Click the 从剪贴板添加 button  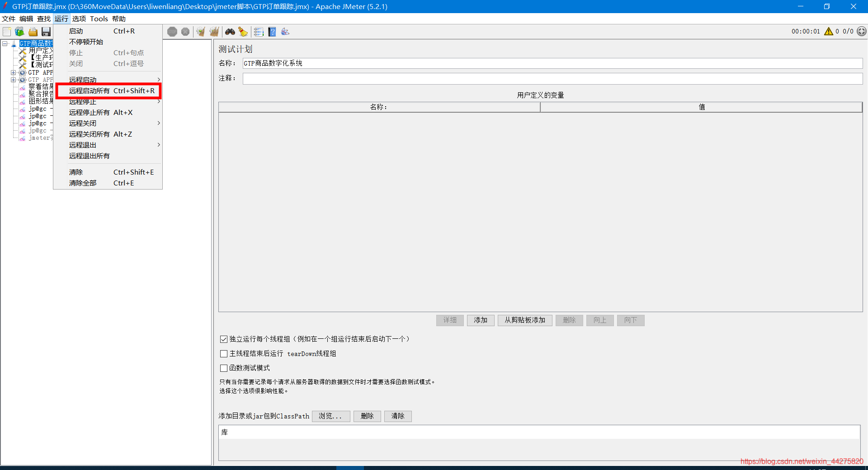pos(525,320)
